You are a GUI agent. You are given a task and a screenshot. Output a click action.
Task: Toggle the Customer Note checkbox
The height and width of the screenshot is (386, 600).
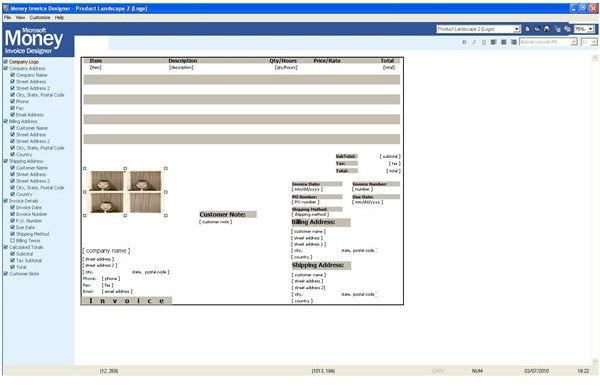click(6, 274)
